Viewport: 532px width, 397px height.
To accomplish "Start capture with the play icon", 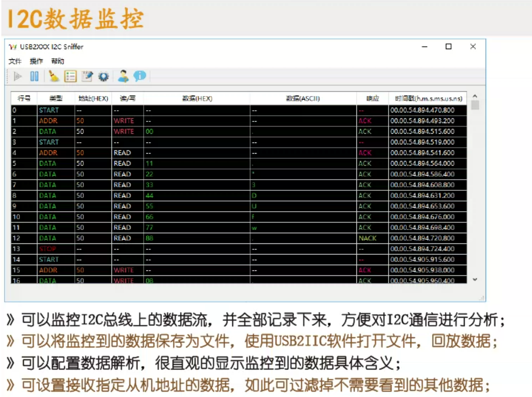I will coord(18,77).
